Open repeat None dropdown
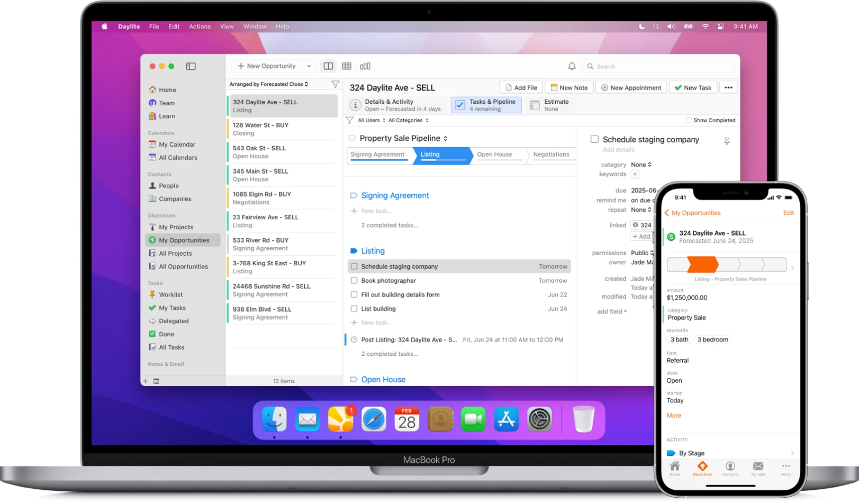Image resolution: width=868 pixels, height=503 pixels. 641,210
